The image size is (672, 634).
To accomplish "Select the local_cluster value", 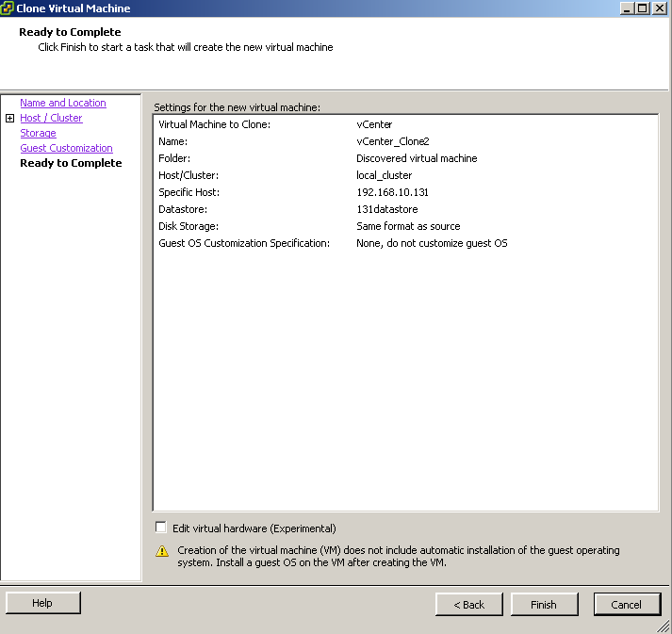I will (384, 175).
